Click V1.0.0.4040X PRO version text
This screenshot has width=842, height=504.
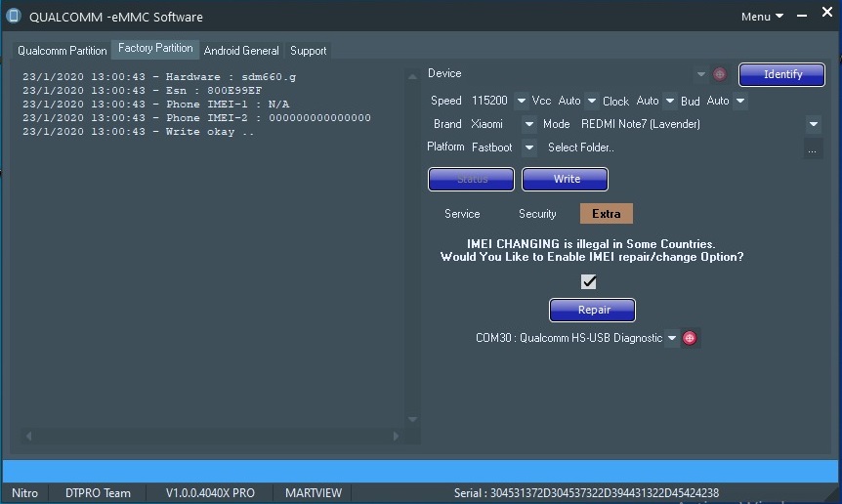click(x=210, y=492)
